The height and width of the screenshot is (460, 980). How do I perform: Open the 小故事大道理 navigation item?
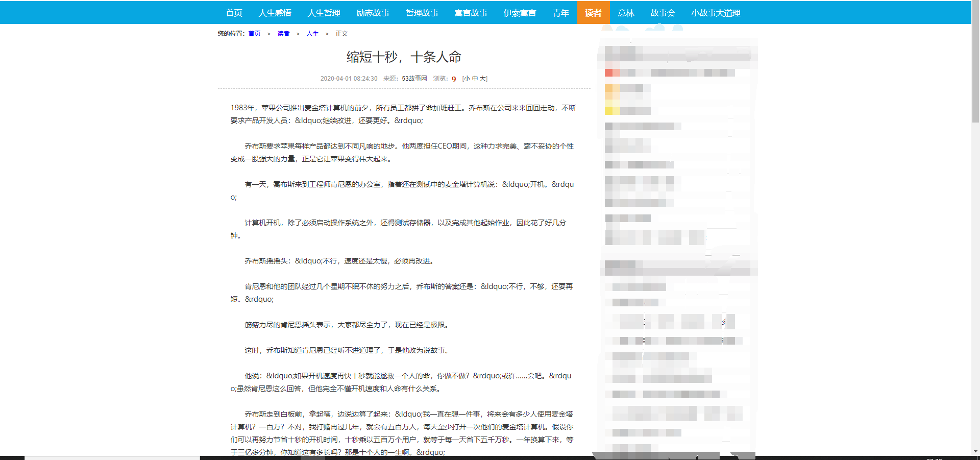[716, 13]
